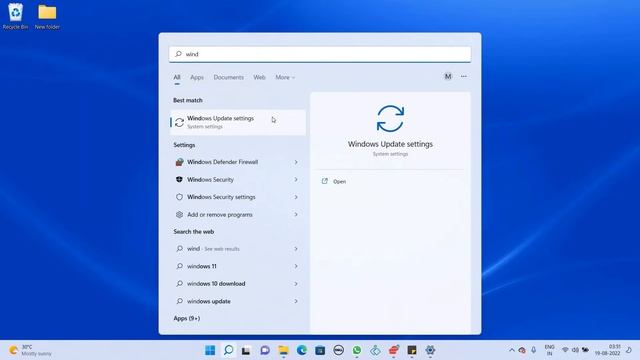
Task: Expand the More filter dropdown
Action: pos(285,77)
